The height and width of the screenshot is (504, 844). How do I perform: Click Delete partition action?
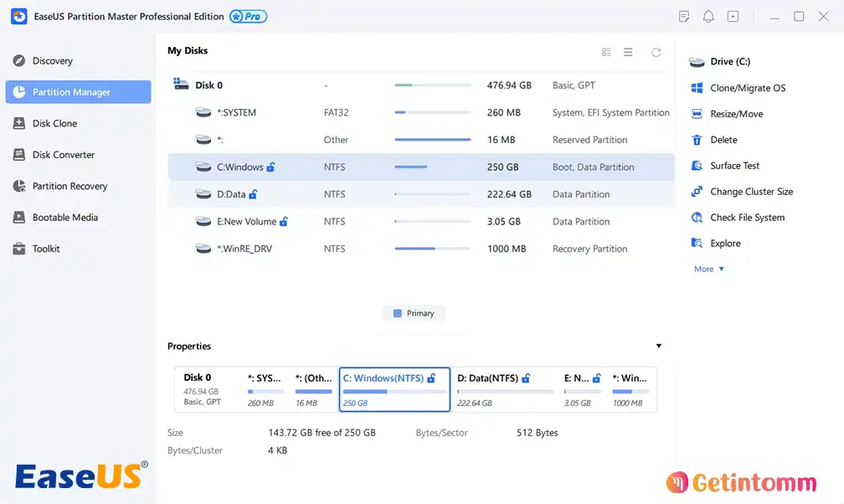[x=714, y=140]
